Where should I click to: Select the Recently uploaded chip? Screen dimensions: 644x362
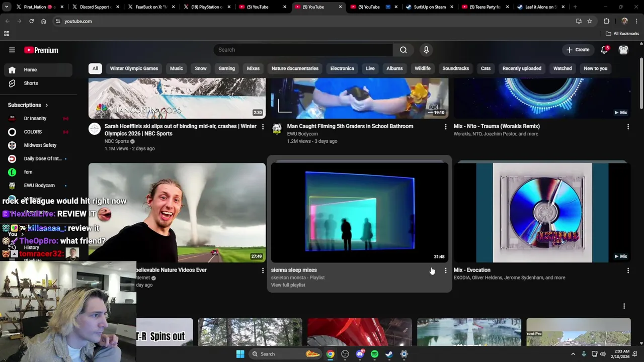(522, 68)
